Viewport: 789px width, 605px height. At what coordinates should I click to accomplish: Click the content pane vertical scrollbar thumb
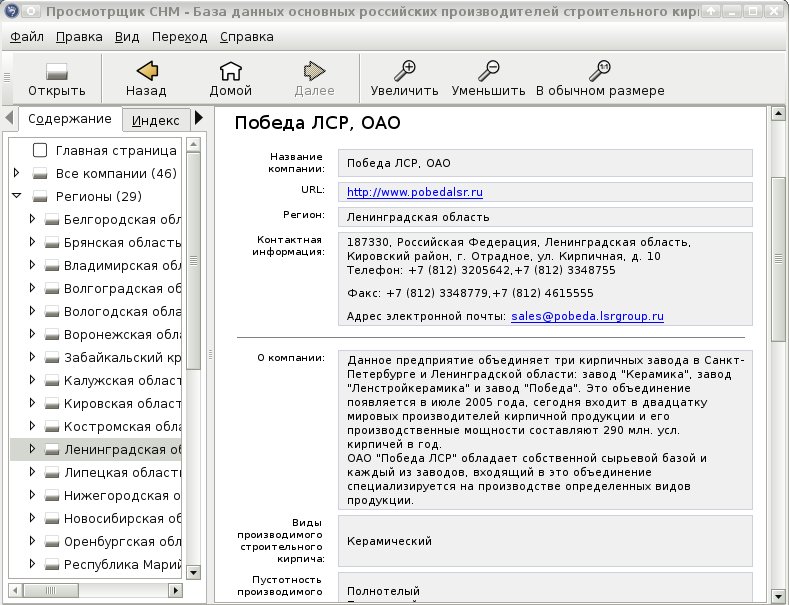point(778,259)
